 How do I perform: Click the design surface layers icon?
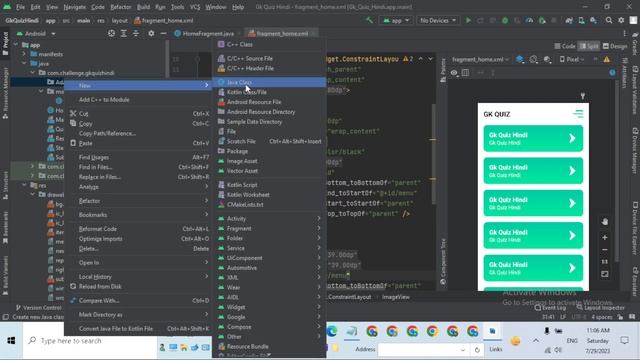[x=520, y=60]
